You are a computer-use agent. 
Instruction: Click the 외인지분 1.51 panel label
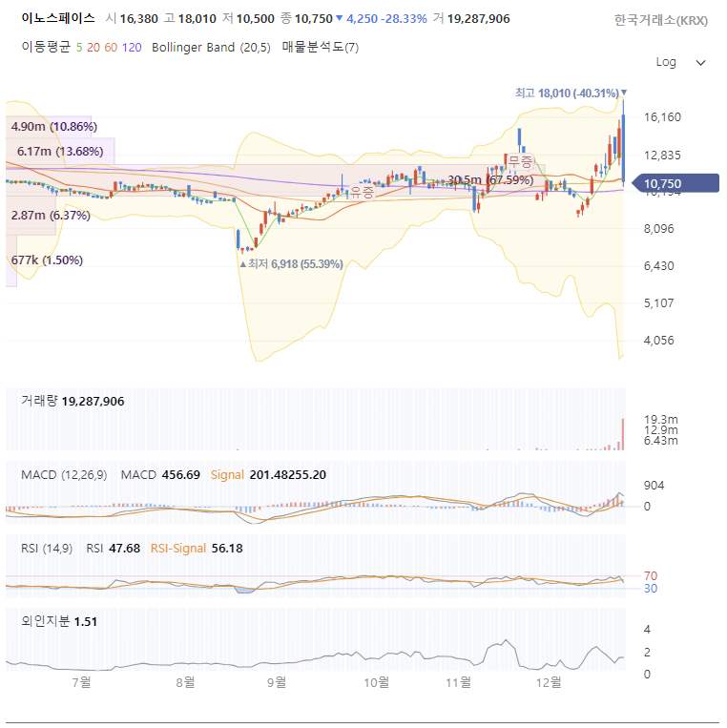tap(59, 622)
